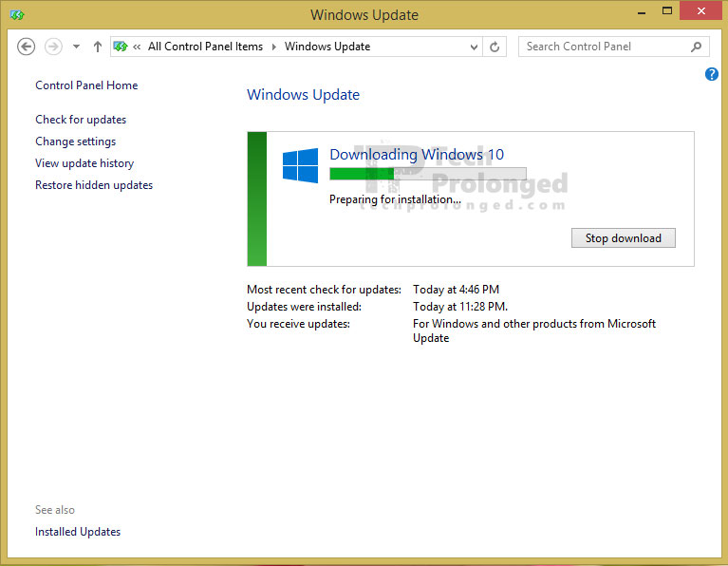Viewport: 728px width, 566px height.
Task: Click the Windows Update title bar icon
Action: 17,15
